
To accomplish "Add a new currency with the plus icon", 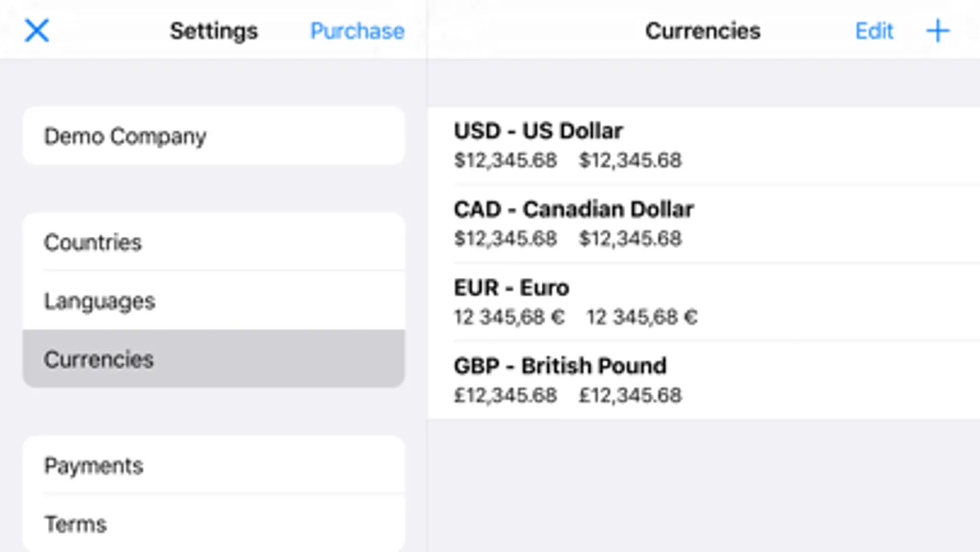I will tap(937, 31).
